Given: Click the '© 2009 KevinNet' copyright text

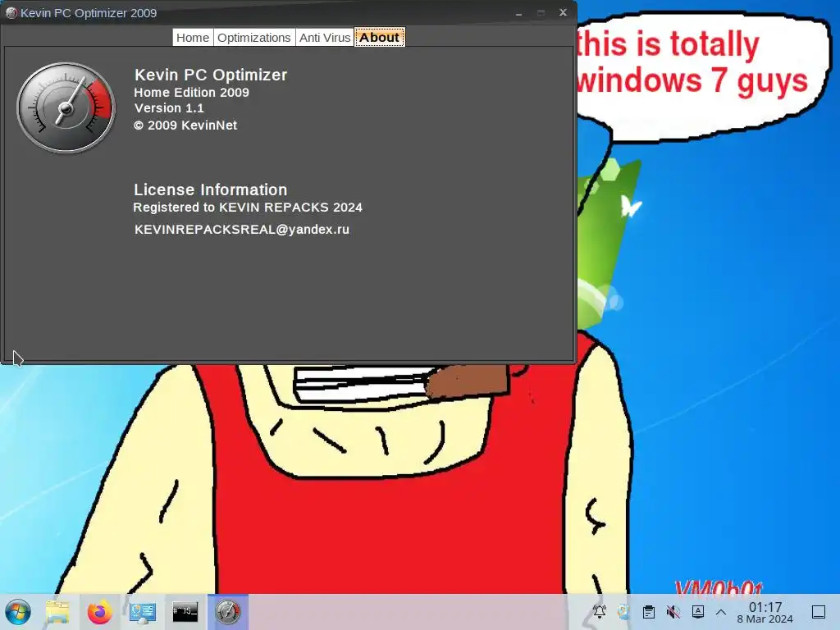Looking at the screenshot, I should (x=185, y=126).
